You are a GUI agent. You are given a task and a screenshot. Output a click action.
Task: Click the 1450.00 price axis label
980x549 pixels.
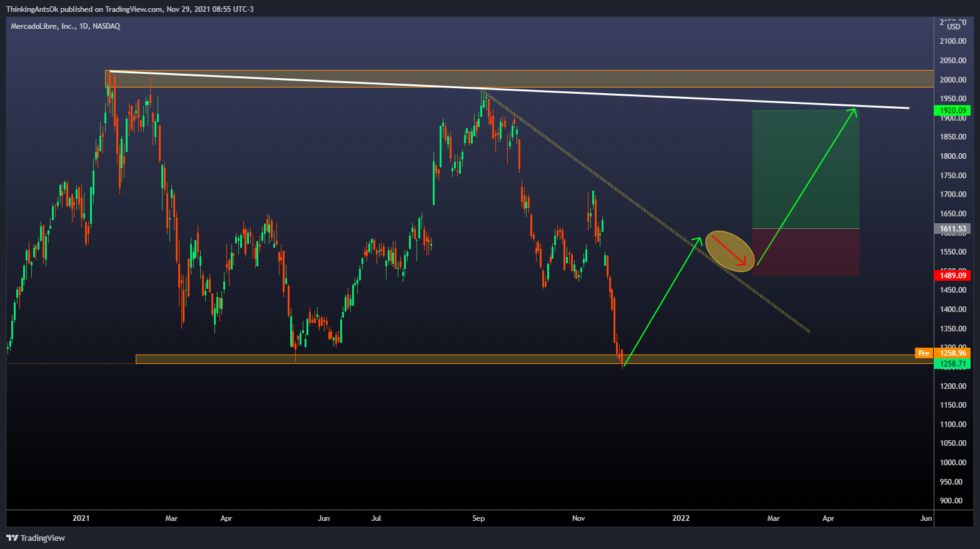953,290
